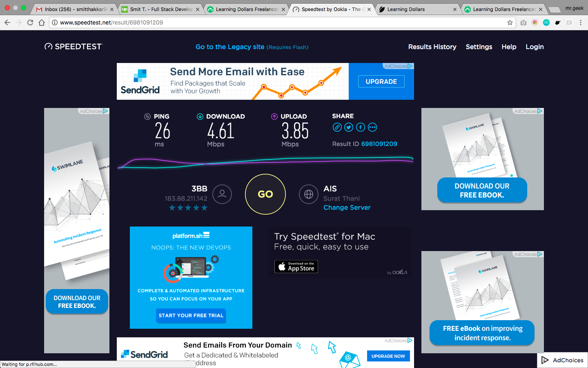This screenshot has height=368, width=588.
Task: Share result on Twitter icon
Action: [x=349, y=127]
